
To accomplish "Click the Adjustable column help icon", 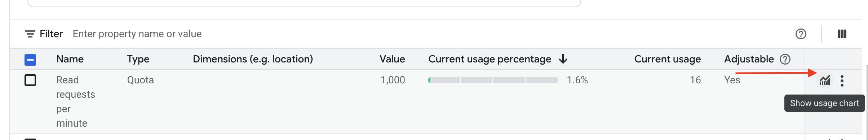I will tap(785, 59).
